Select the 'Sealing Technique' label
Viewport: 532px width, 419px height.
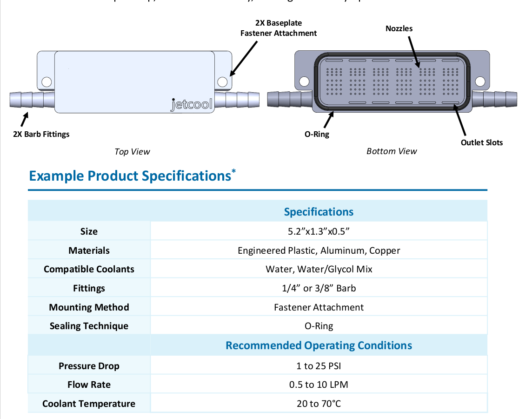point(89,326)
